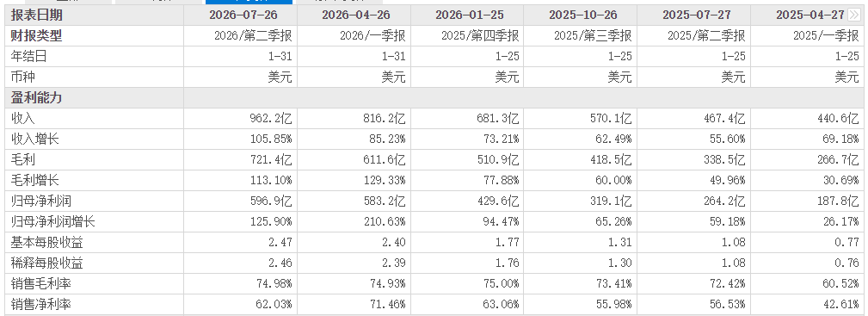Click the 2026-01-25 column header
Viewport: 868px width, 316px height.
coord(470,15)
